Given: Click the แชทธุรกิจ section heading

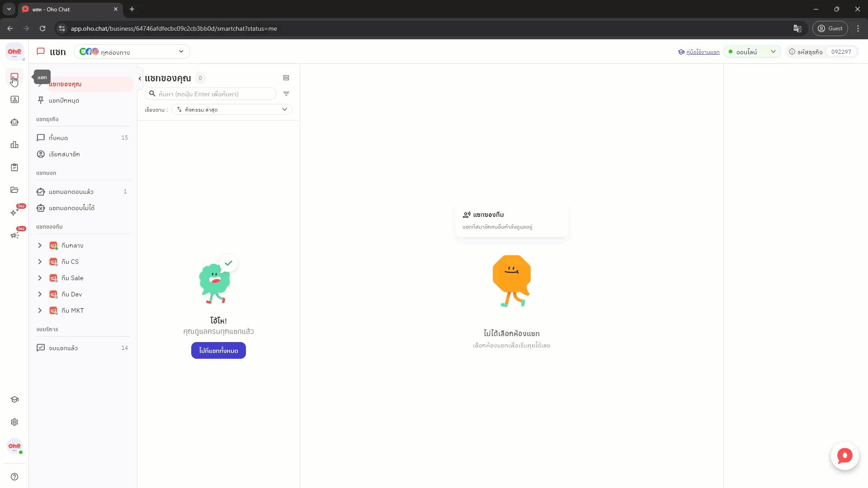Looking at the screenshot, I should click(47, 119).
